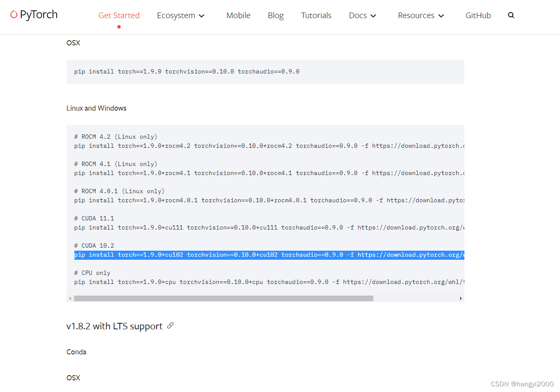Screen dimensions: 560x392
Task: Open the search magnifier icon
Action: (x=511, y=15)
